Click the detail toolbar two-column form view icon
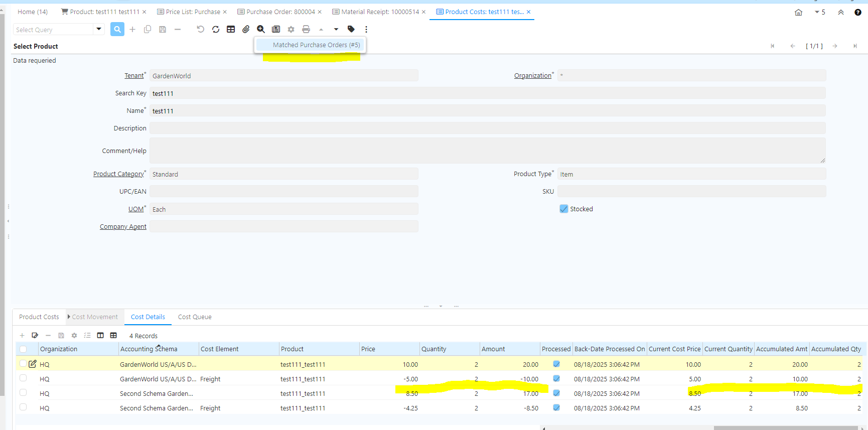The height and width of the screenshot is (430, 868). tap(100, 336)
